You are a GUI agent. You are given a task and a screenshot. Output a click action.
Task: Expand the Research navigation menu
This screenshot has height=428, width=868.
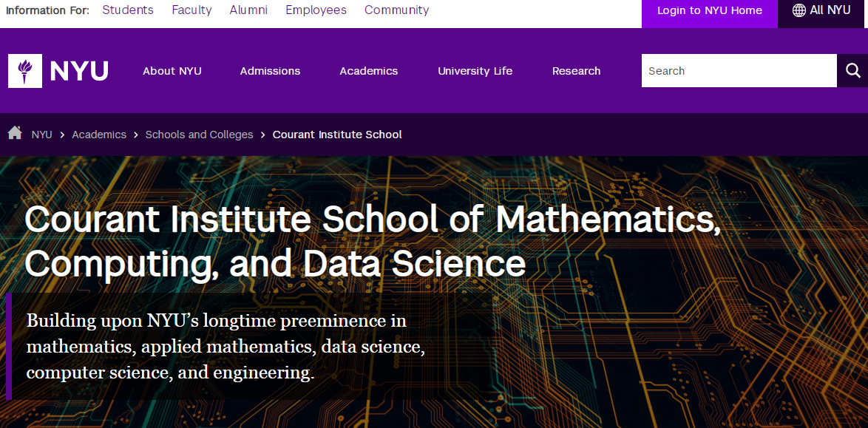click(576, 71)
